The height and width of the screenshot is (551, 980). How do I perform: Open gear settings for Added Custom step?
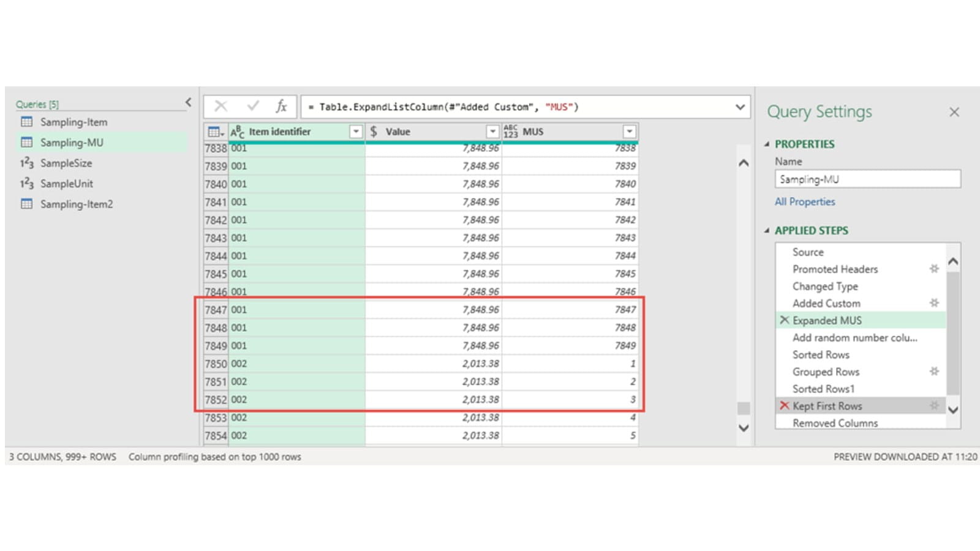click(x=934, y=303)
